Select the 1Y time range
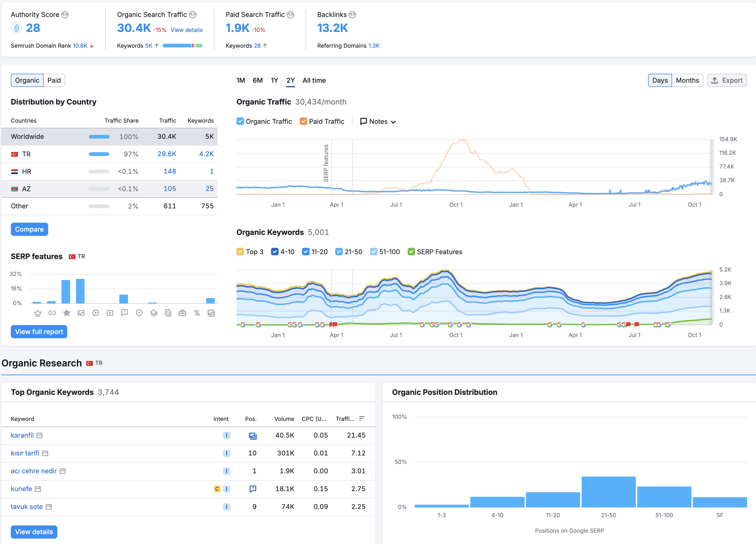 coord(274,80)
